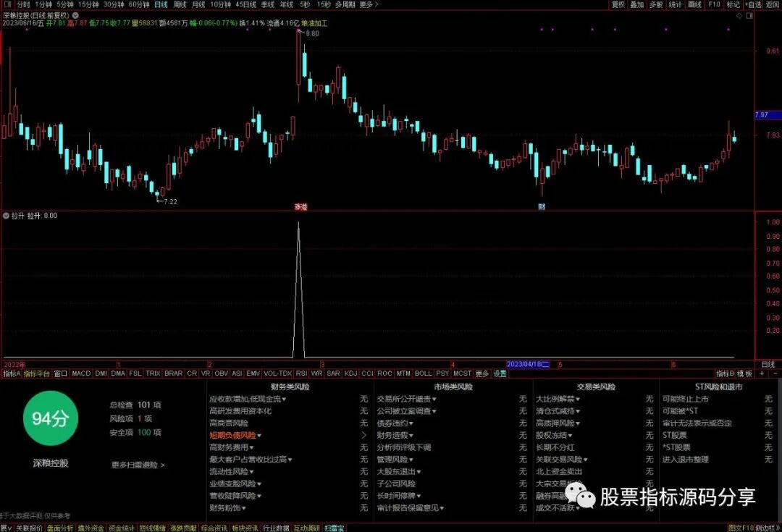Open the indicator 设置 option

click(x=500, y=373)
